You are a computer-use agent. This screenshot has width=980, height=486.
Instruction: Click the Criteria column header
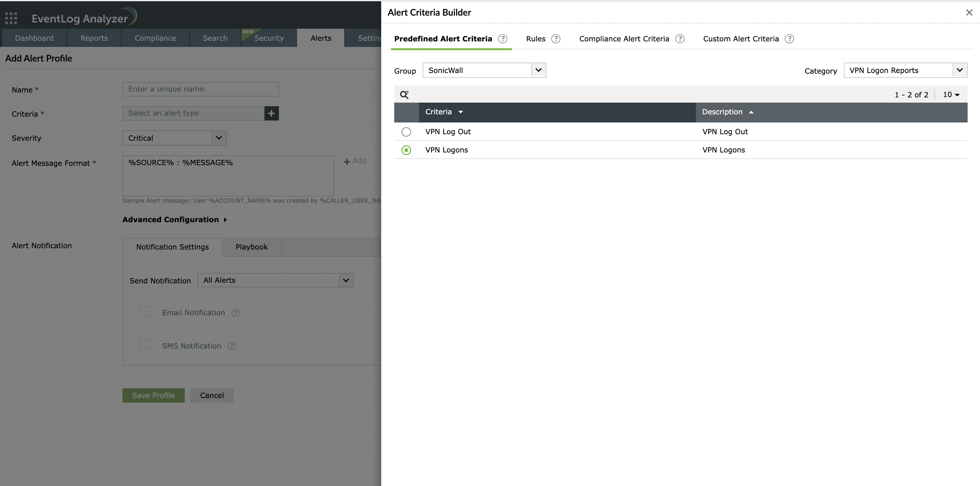[x=557, y=112]
